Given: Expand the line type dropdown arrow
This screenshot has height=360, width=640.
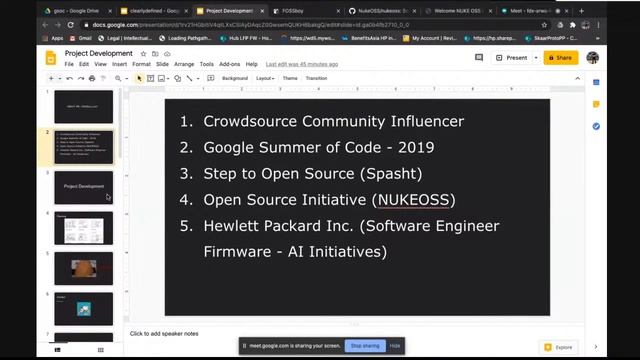Looking at the screenshot, I should pos(198,79).
